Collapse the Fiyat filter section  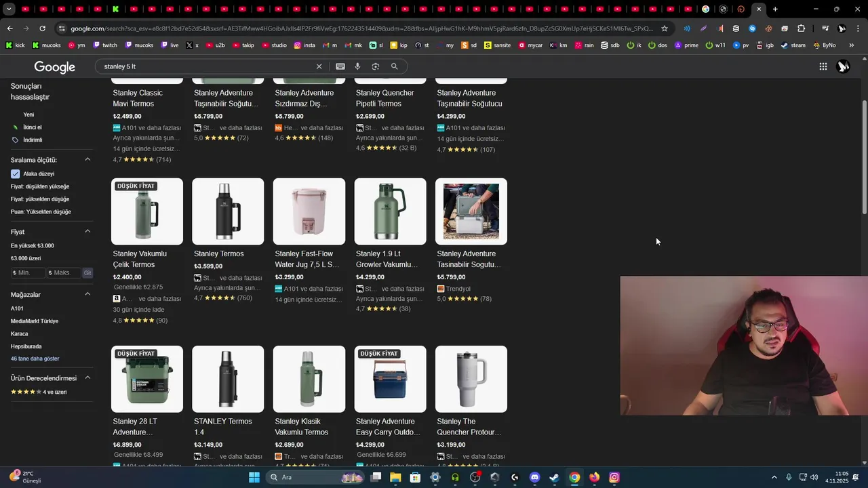[87, 232]
